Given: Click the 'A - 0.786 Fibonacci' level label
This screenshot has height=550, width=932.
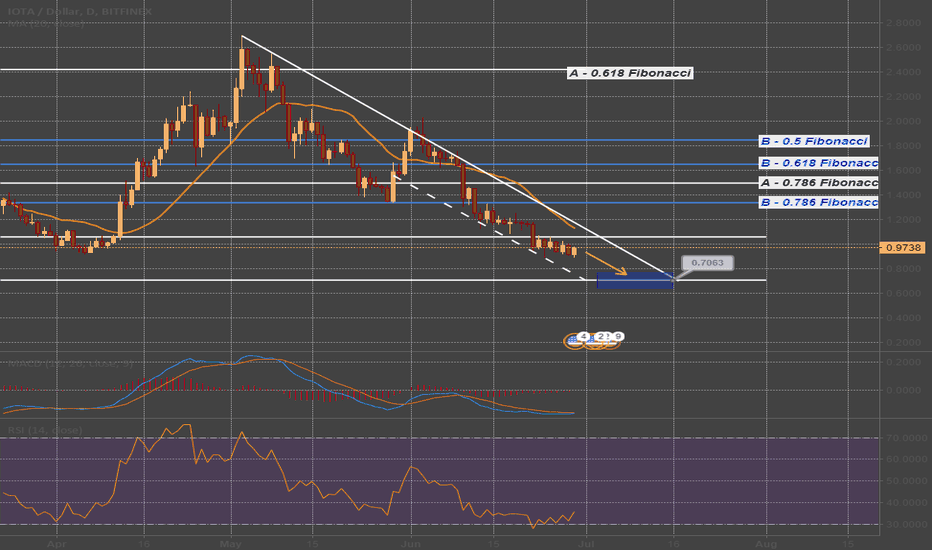Looking at the screenshot, I should click(818, 183).
